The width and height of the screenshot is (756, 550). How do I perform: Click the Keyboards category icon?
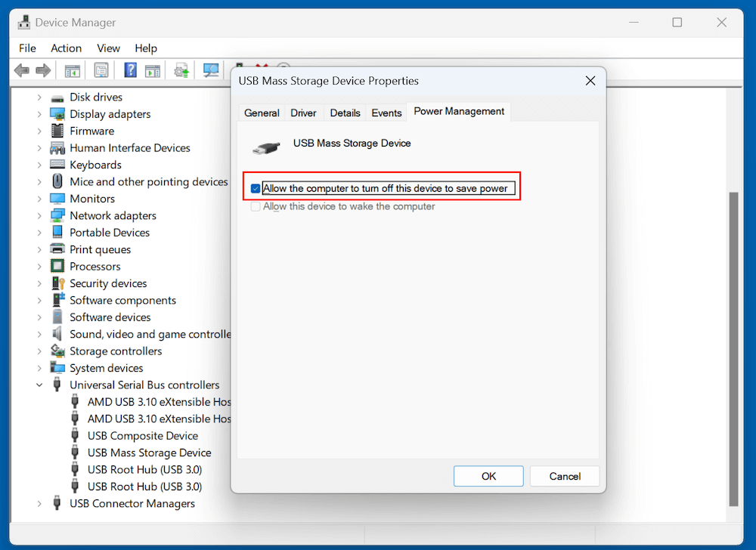[57, 165]
